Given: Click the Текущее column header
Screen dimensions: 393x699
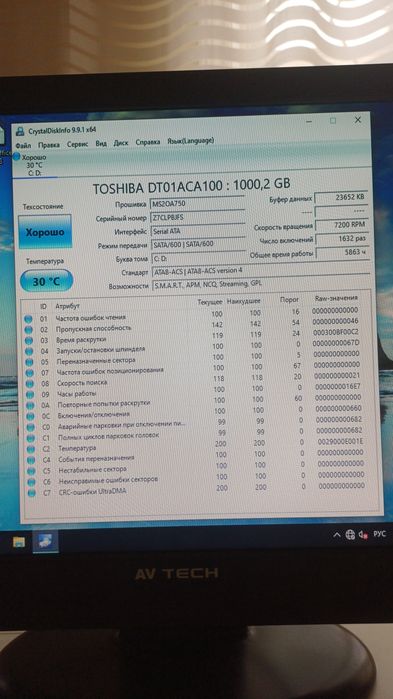Looking at the screenshot, I should click(x=209, y=302).
